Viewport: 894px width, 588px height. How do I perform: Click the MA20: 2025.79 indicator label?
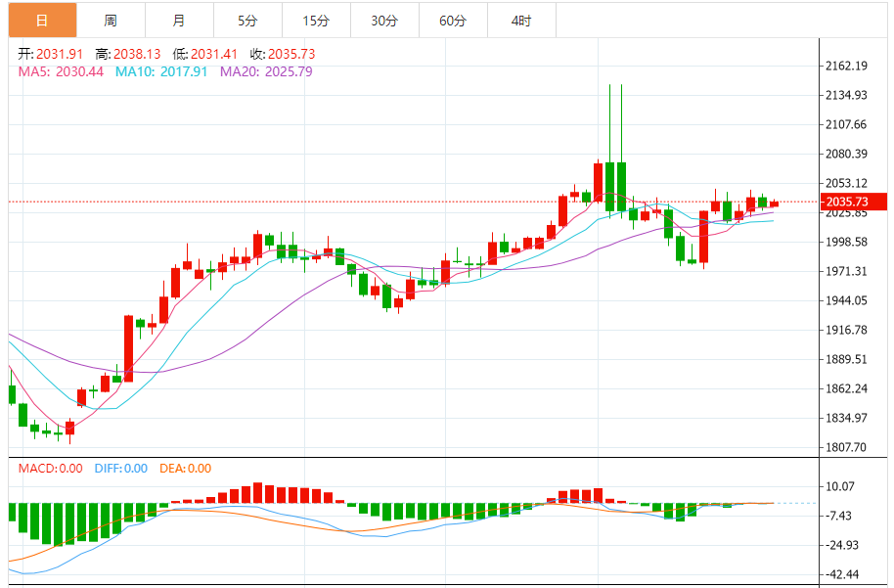(x=266, y=71)
